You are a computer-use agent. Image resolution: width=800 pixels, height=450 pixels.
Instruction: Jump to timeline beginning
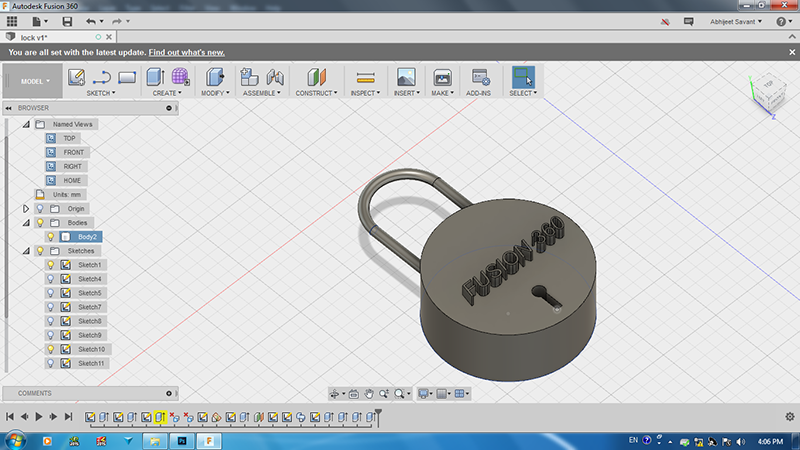tap(10, 417)
